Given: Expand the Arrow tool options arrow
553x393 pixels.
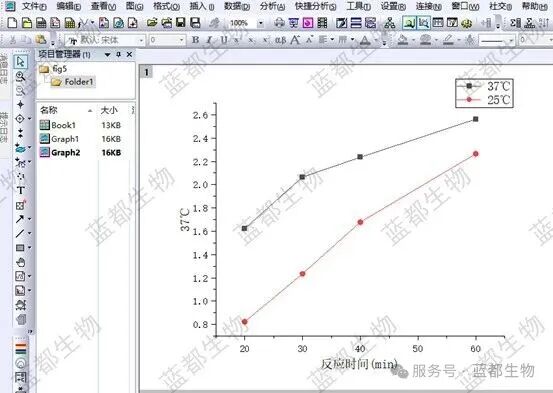Looking at the screenshot, I should pos(29,219).
